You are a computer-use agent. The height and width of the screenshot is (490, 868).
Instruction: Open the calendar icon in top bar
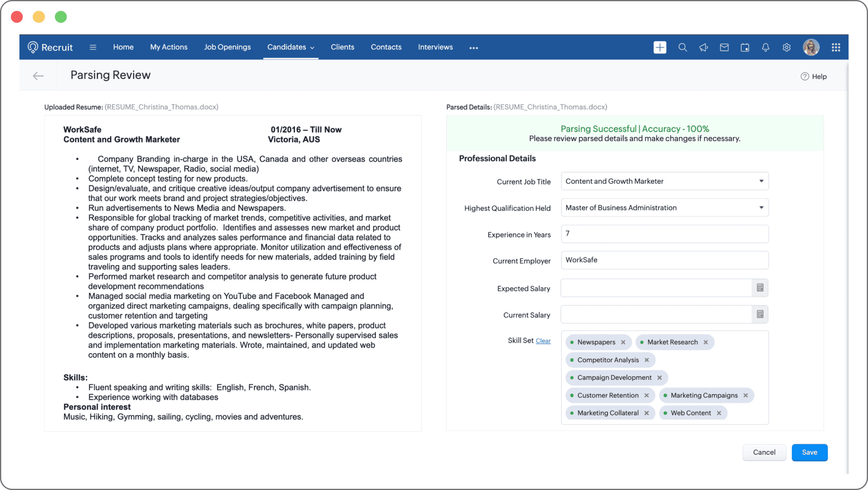click(x=745, y=47)
